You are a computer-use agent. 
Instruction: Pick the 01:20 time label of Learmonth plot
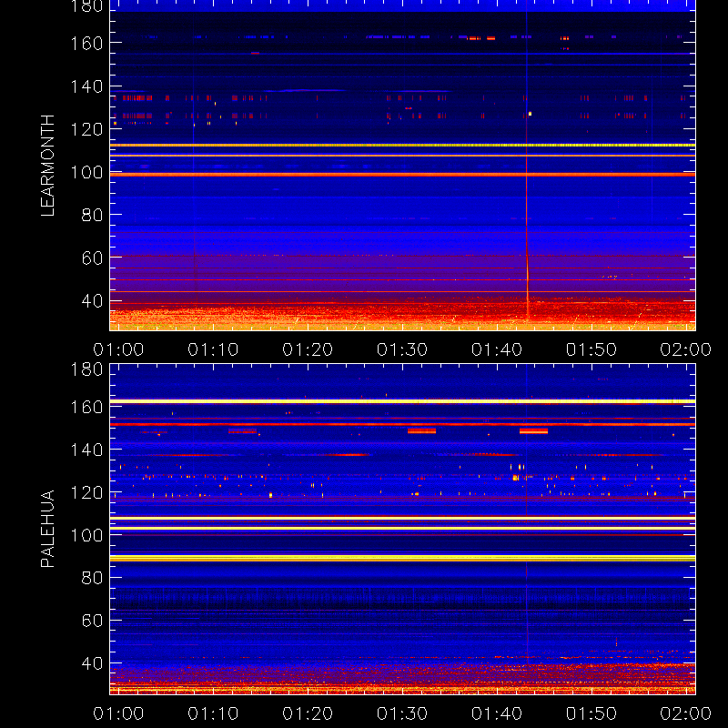308,349
